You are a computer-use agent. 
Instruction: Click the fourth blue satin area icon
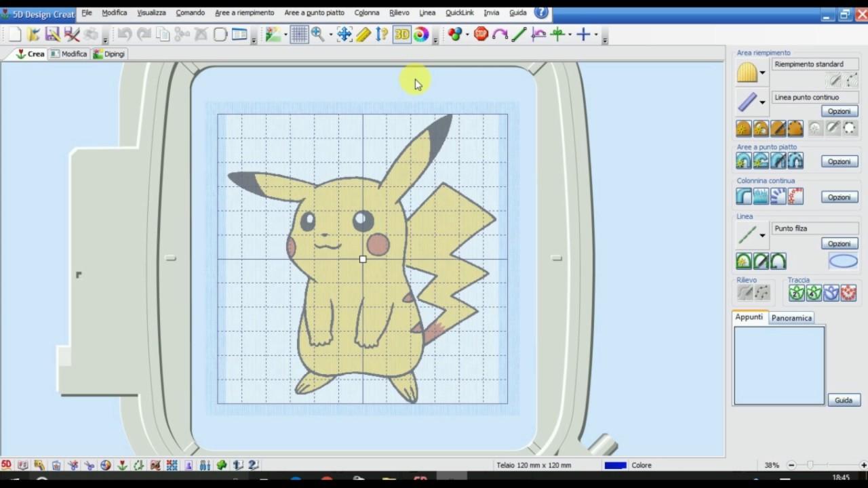(x=795, y=161)
